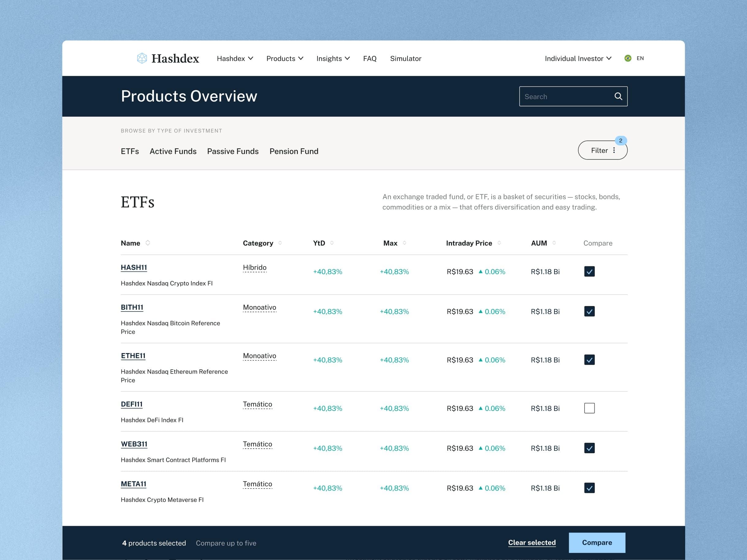
Task: Sort by Category column arrow icon
Action: tap(280, 243)
